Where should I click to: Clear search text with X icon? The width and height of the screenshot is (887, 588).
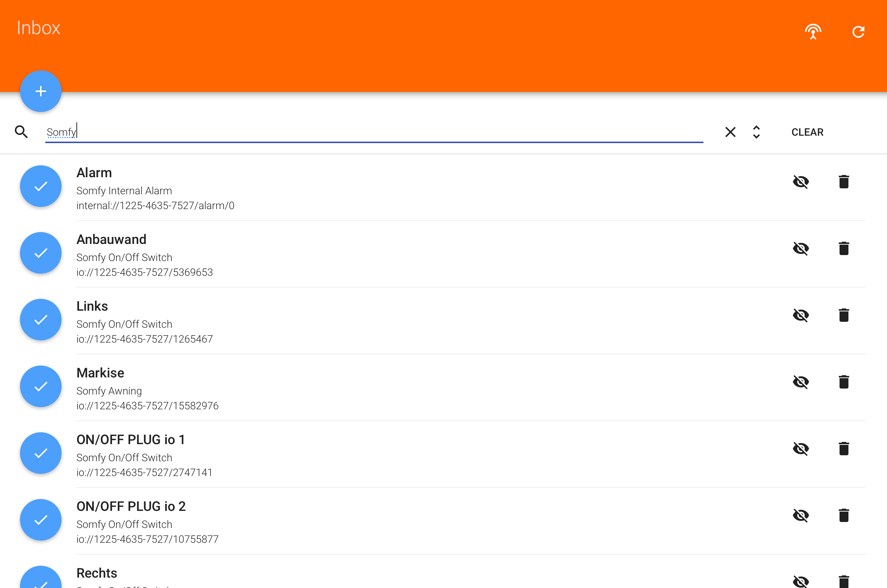tap(730, 132)
